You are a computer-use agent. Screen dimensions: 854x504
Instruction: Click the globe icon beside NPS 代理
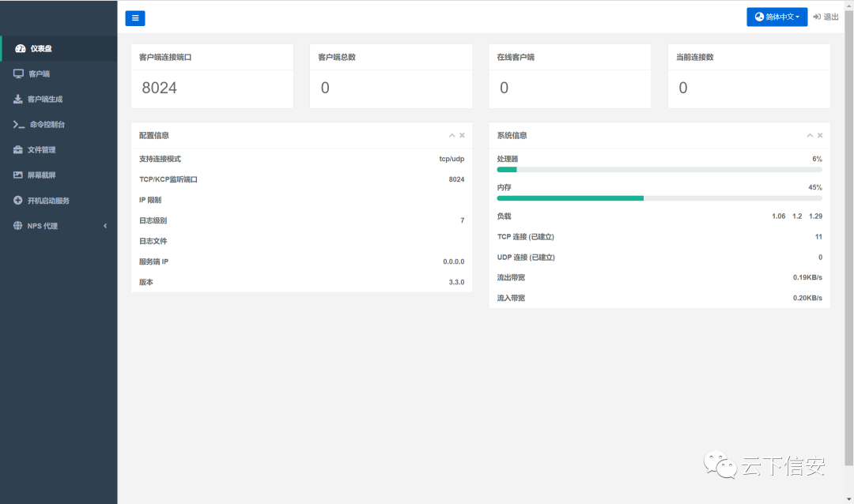pos(18,225)
